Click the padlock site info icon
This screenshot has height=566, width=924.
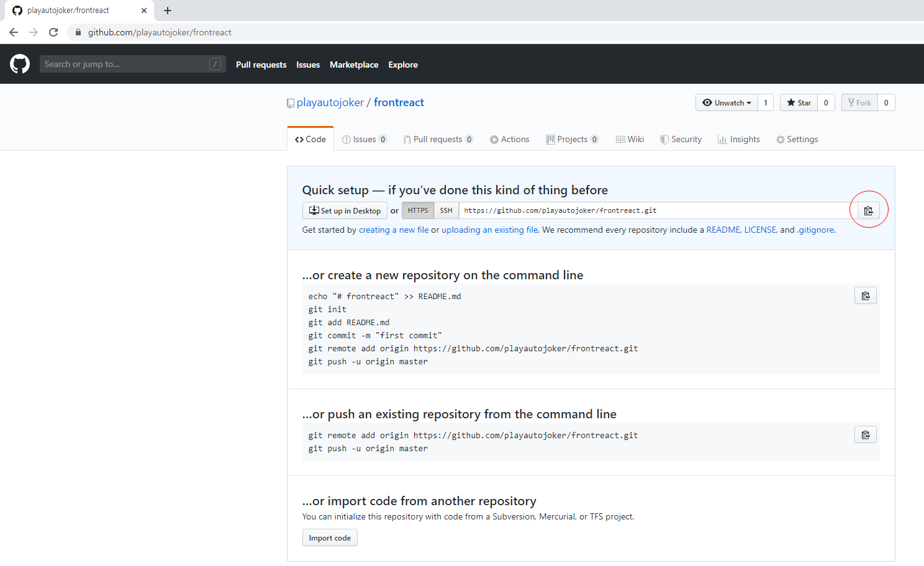(x=78, y=32)
